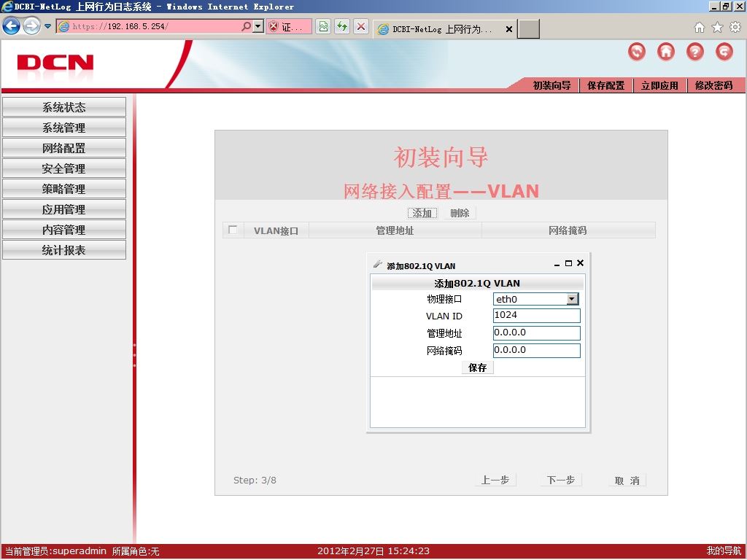Click the 取消 cancel button
The image size is (747, 560).
click(x=627, y=481)
